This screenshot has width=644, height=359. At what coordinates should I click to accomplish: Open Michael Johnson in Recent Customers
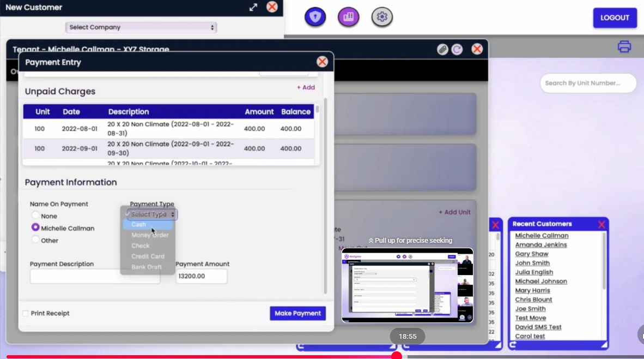coord(541,282)
